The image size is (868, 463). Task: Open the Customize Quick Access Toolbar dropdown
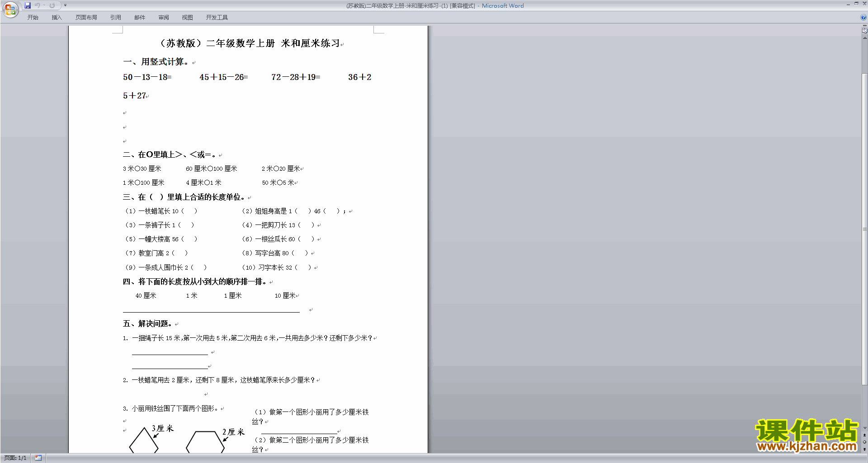point(65,5)
